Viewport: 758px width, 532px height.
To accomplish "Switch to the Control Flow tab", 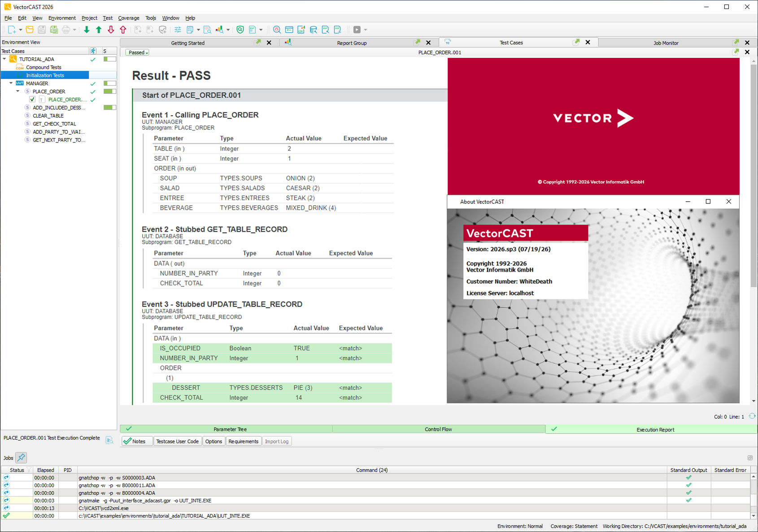I will point(439,429).
